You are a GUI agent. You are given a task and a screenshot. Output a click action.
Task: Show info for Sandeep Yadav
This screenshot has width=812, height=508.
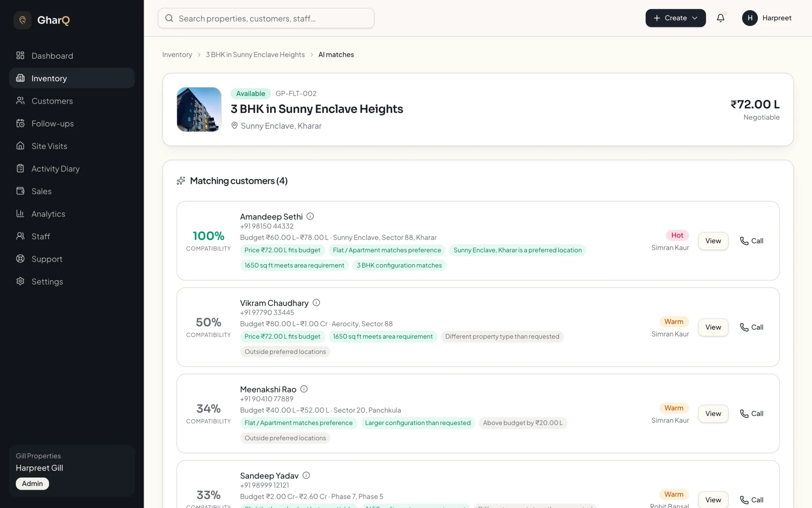tap(306, 475)
